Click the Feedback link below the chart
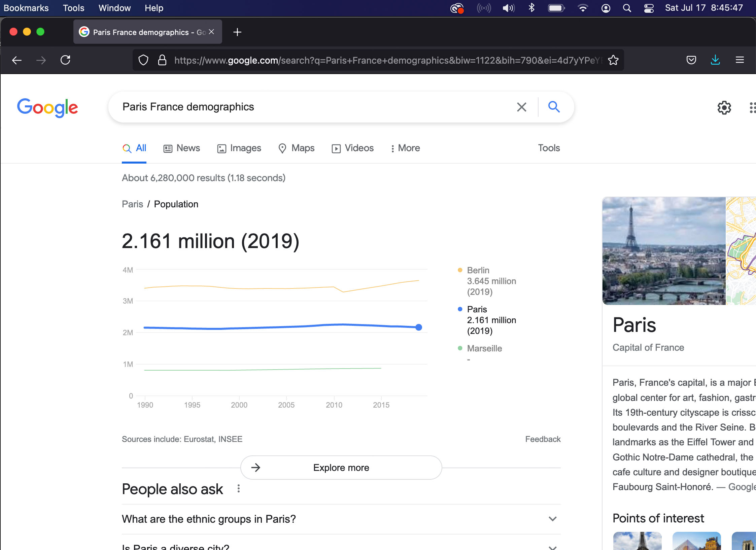 coord(543,439)
